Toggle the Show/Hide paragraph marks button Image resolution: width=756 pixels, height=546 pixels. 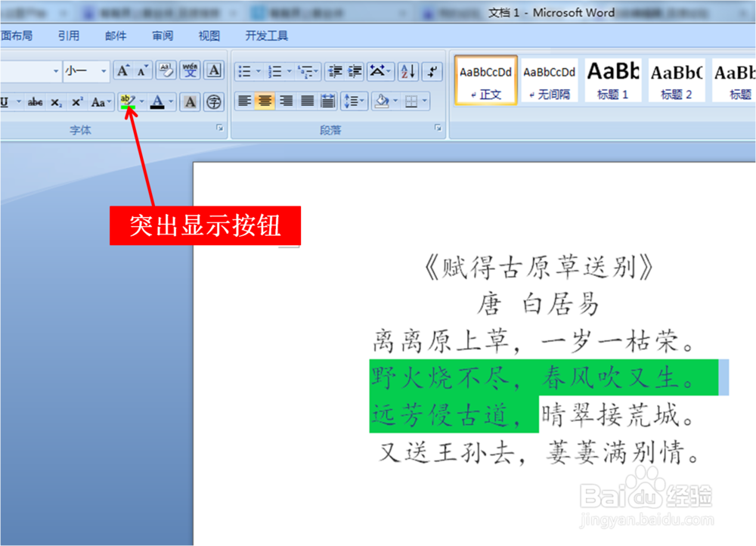click(432, 70)
